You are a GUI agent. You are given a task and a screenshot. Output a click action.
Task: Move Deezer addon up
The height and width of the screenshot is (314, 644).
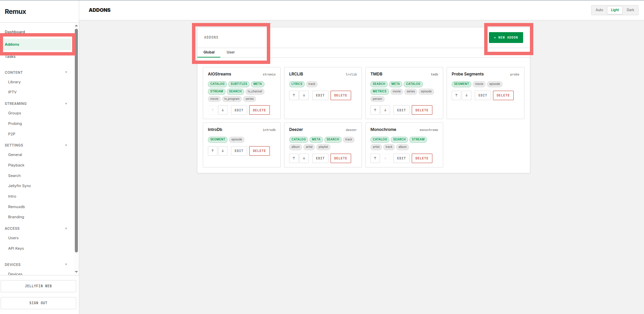pyautogui.click(x=294, y=158)
